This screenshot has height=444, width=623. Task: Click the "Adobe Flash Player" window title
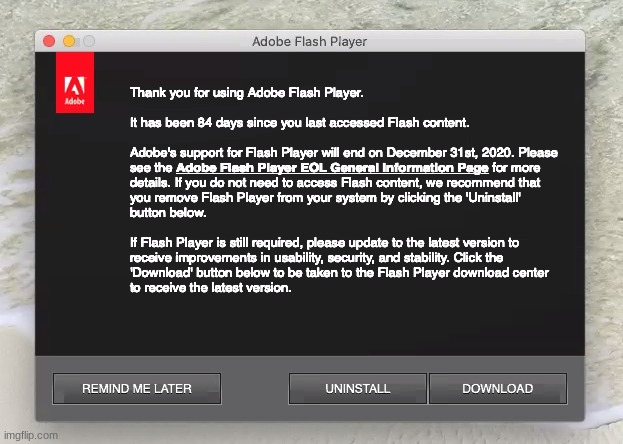pyautogui.click(x=309, y=42)
